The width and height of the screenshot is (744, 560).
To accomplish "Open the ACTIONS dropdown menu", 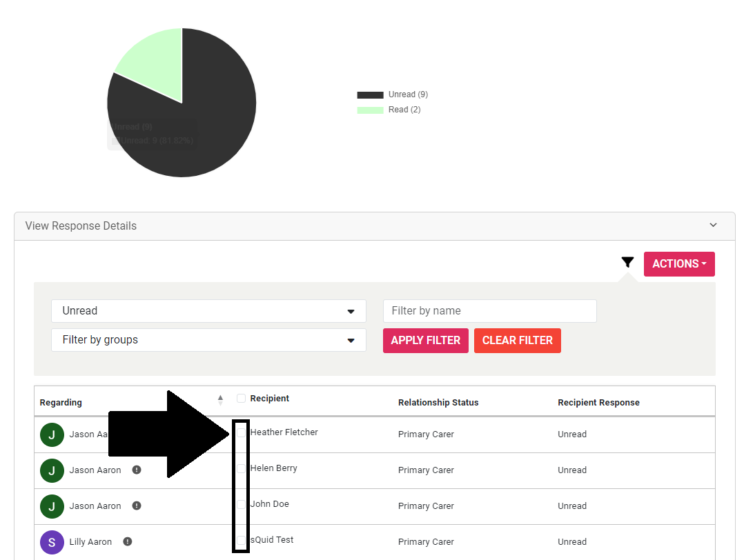I will click(679, 264).
